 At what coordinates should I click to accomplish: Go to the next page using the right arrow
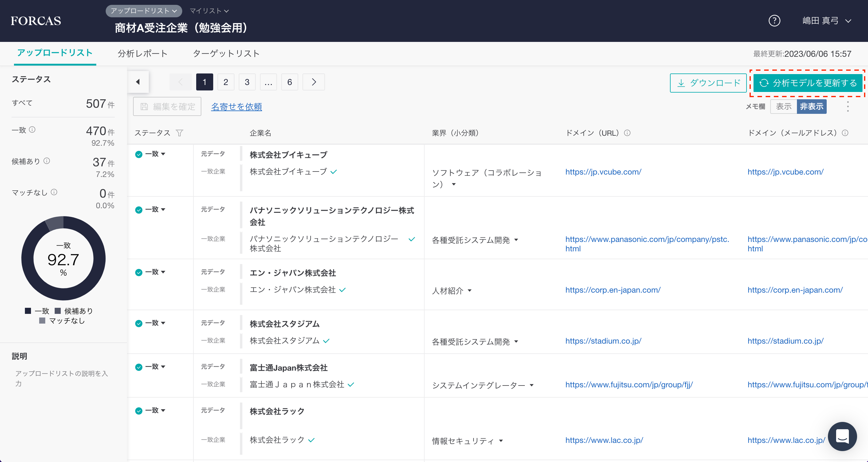click(x=313, y=82)
